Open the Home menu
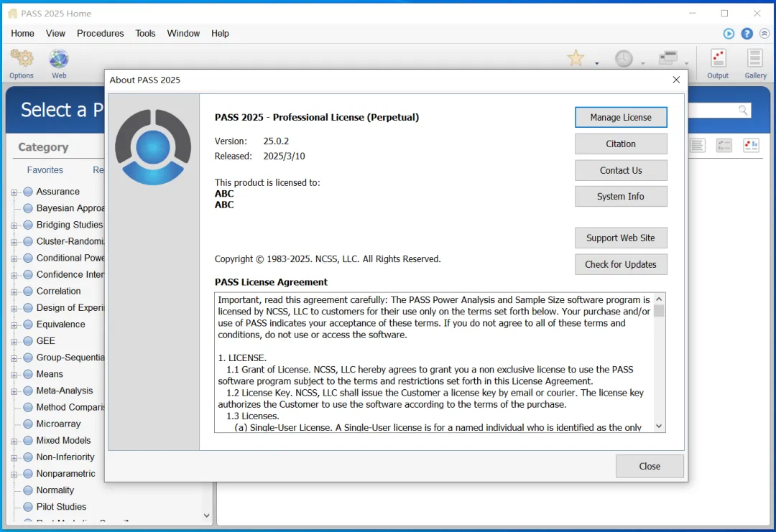The image size is (776, 532). [x=23, y=33]
